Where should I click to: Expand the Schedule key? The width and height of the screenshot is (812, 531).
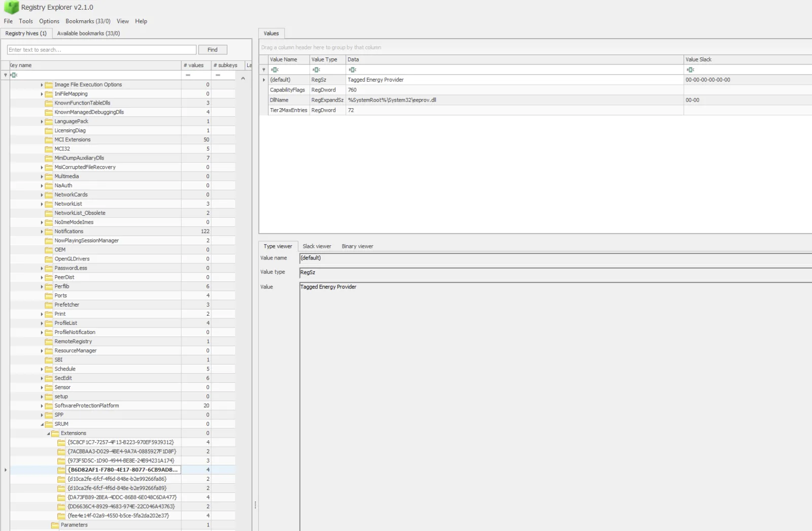[42, 369]
